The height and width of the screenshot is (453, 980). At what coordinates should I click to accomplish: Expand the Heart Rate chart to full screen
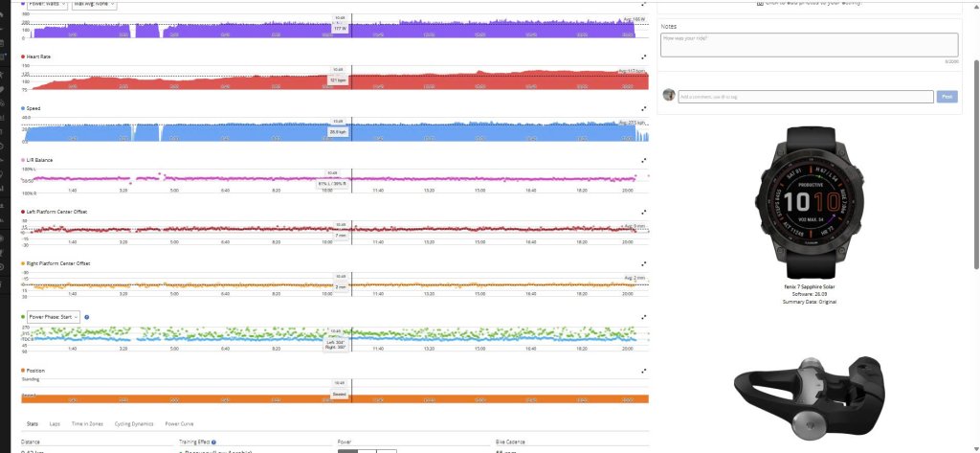644,57
